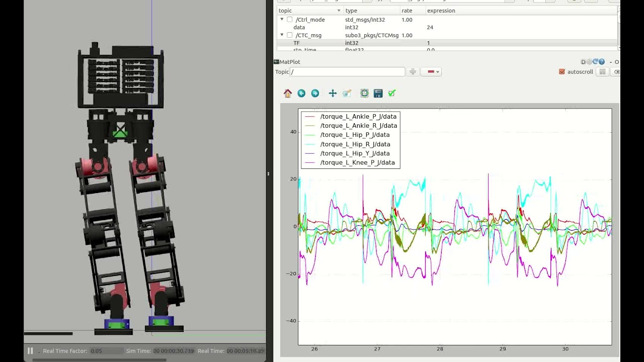Reset the plot with the home icon

point(288,93)
